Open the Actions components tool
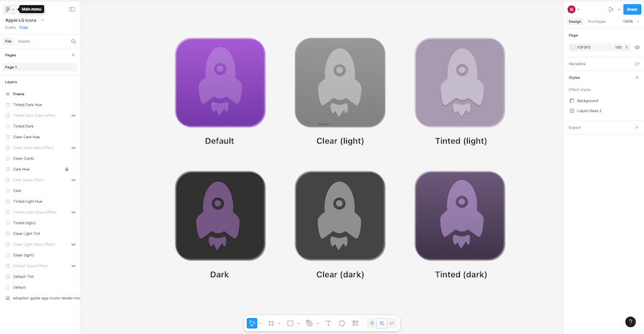The width and height of the screenshot is (644, 334). (x=355, y=323)
